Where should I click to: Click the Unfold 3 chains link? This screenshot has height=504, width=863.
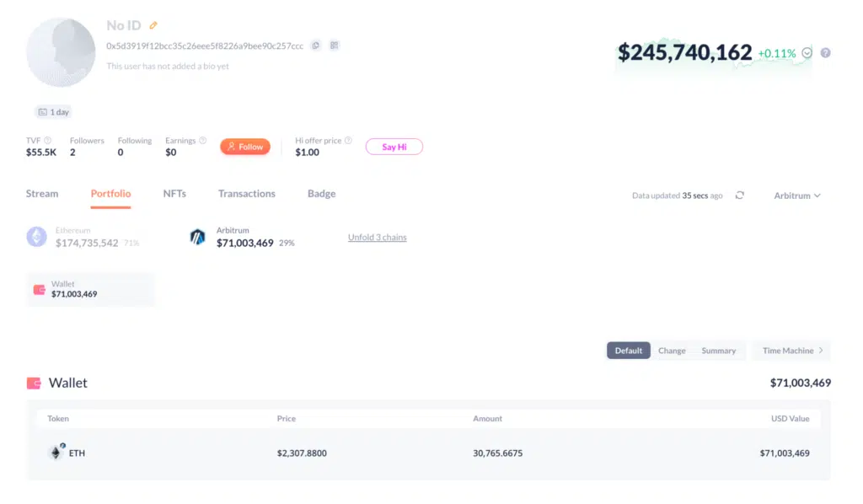coord(377,237)
